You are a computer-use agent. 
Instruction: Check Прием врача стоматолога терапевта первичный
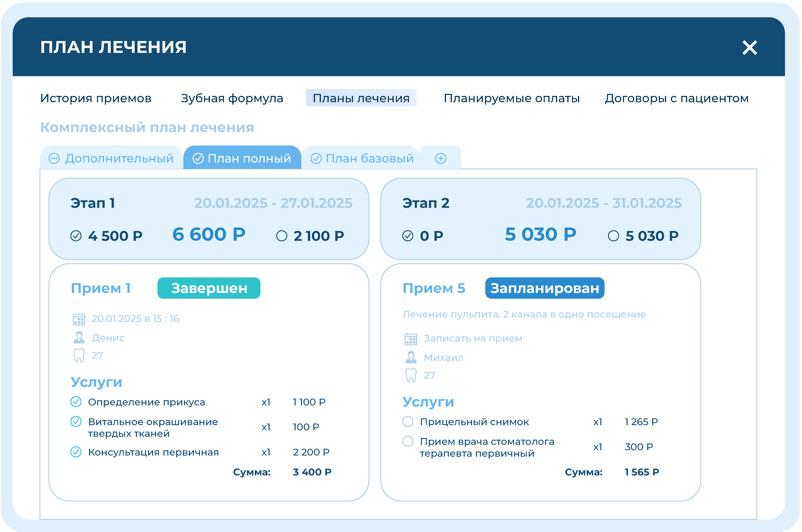(x=407, y=441)
